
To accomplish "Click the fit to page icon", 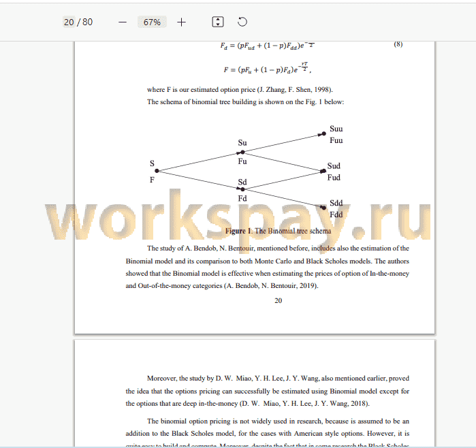I will [x=218, y=22].
